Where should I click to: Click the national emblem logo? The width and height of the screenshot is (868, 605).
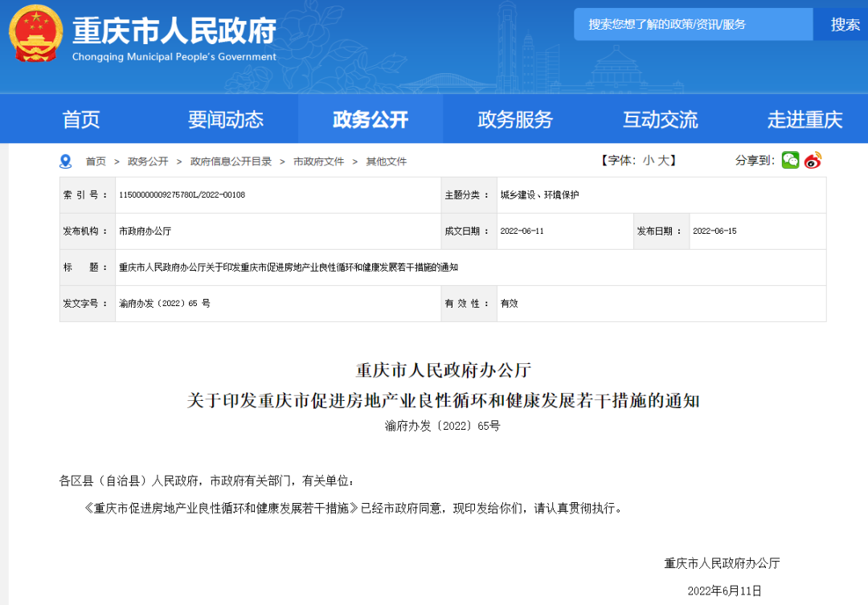(x=36, y=35)
